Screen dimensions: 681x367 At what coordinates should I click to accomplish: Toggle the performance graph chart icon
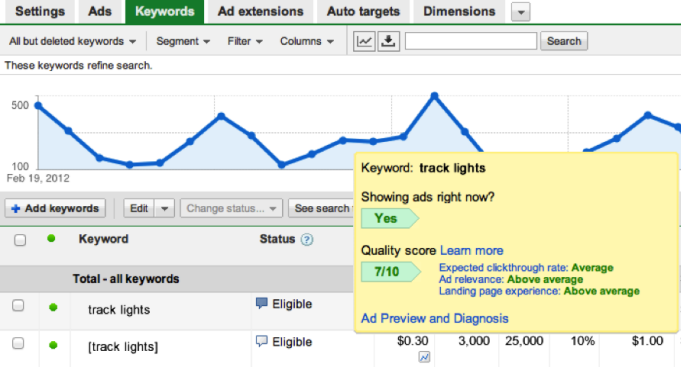point(364,41)
